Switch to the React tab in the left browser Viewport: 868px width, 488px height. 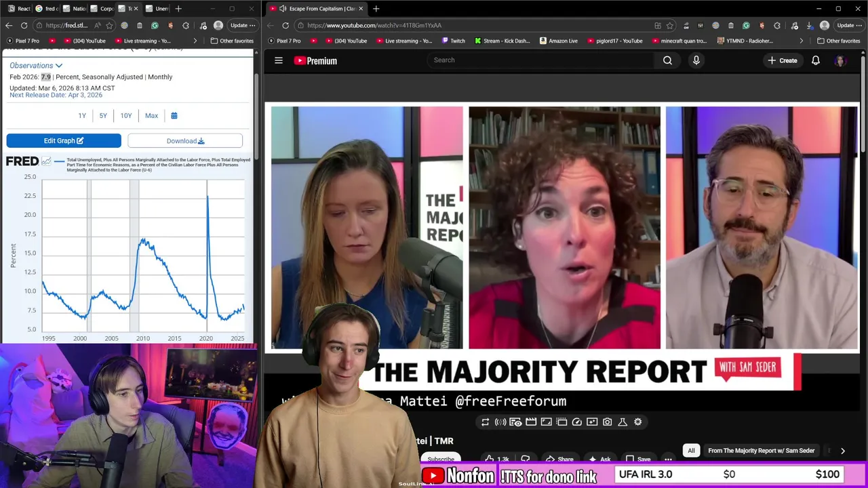[x=18, y=9]
